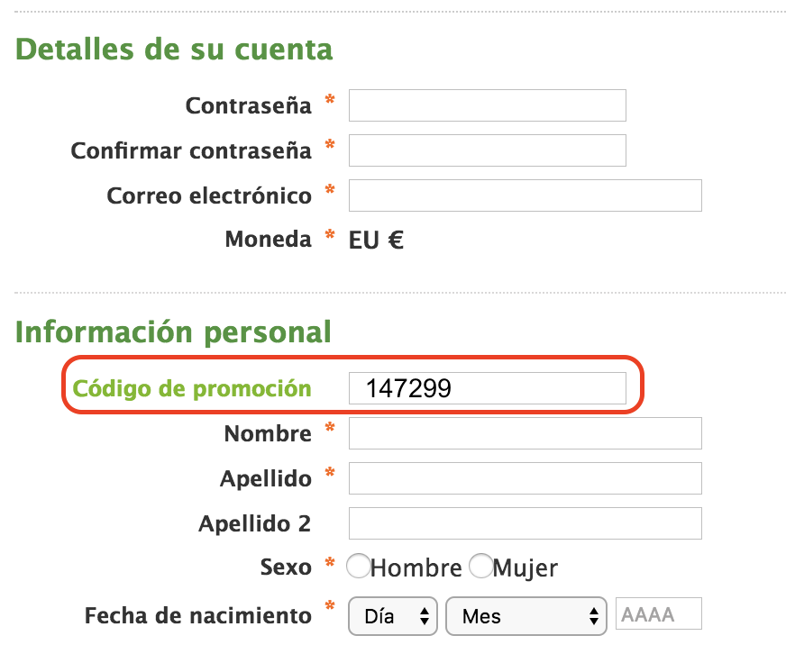Click the Apellido text field
Viewport: 786px width, 672px height.
coord(526,478)
